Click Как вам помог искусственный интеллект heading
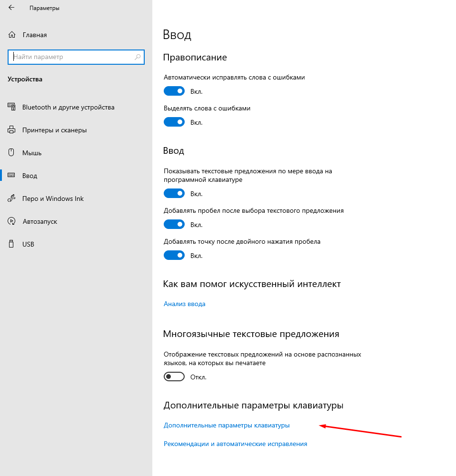The width and height of the screenshot is (456, 476). (252, 284)
